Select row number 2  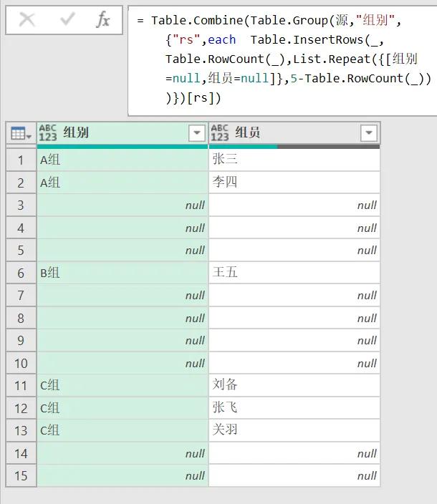tap(21, 183)
